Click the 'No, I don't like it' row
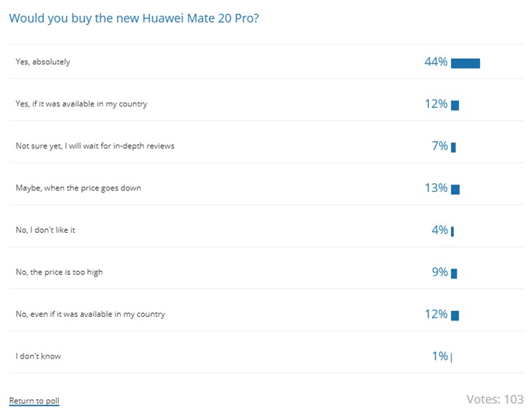 coord(45,230)
